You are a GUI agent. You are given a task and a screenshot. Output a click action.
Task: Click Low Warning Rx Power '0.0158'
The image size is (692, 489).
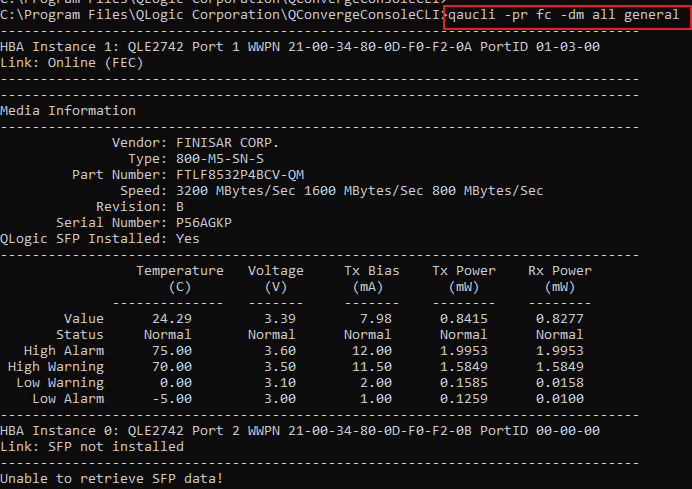pos(560,383)
